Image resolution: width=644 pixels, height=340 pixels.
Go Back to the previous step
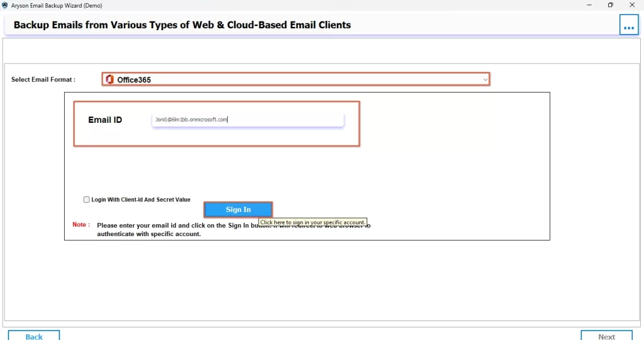[x=34, y=336]
